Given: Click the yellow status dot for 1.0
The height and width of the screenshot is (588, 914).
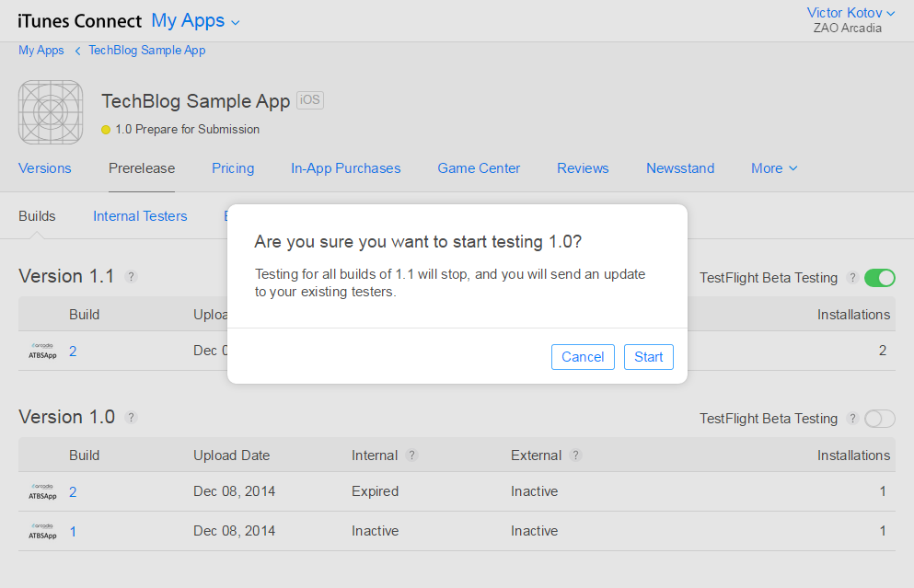Looking at the screenshot, I should pos(106,130).
